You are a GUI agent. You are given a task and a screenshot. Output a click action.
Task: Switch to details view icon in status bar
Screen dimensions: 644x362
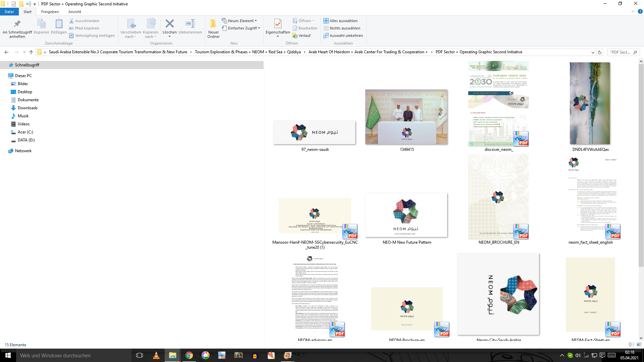pos(632,345)
